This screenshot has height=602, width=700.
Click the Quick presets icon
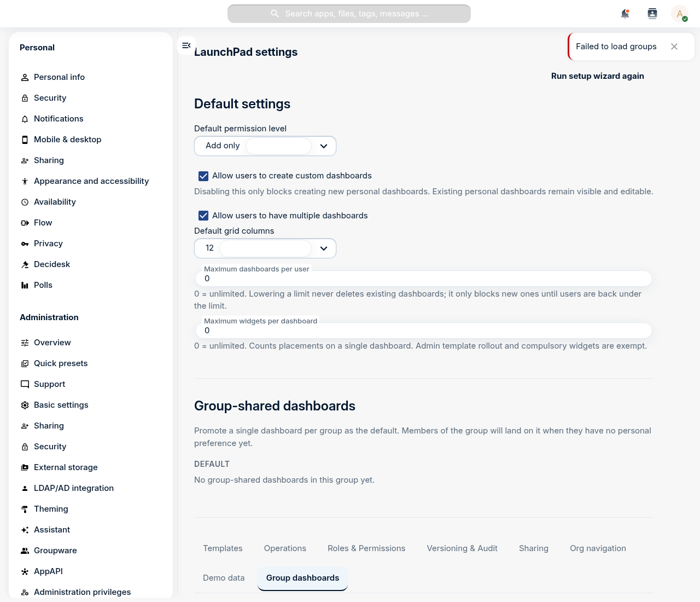click(x=25, y=363)
